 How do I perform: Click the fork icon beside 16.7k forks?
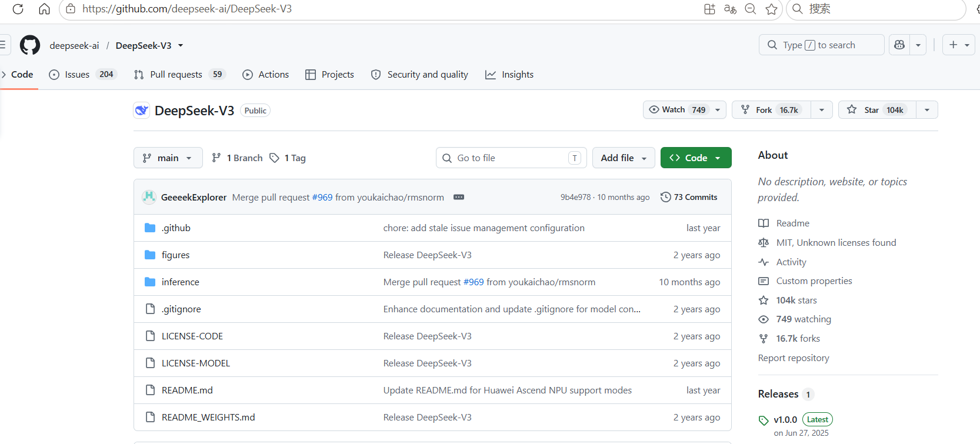pyautogui.click(x=764, y=339)
